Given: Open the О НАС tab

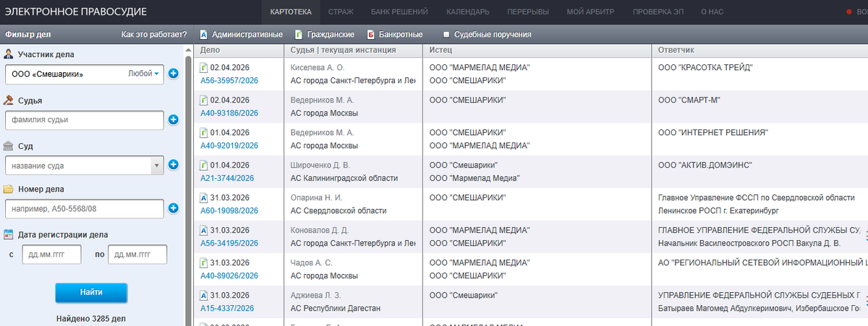Looking at the screenshot, I should [x=713, y=12].
